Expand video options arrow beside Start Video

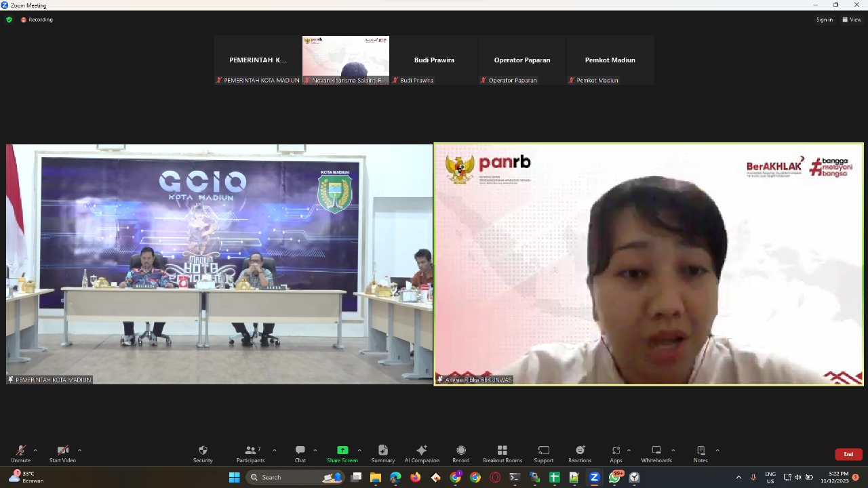(x=79, y=450)
